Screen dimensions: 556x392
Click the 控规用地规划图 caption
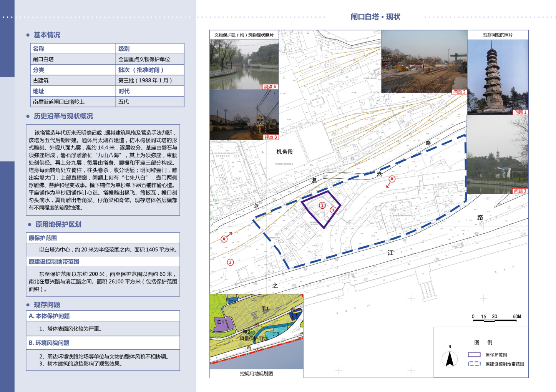[x=256, y=374]
